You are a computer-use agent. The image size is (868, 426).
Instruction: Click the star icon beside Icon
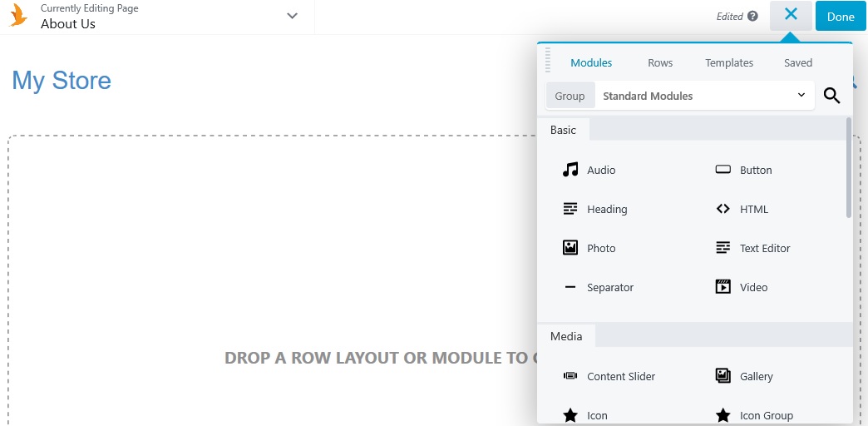tap(570, 415)
